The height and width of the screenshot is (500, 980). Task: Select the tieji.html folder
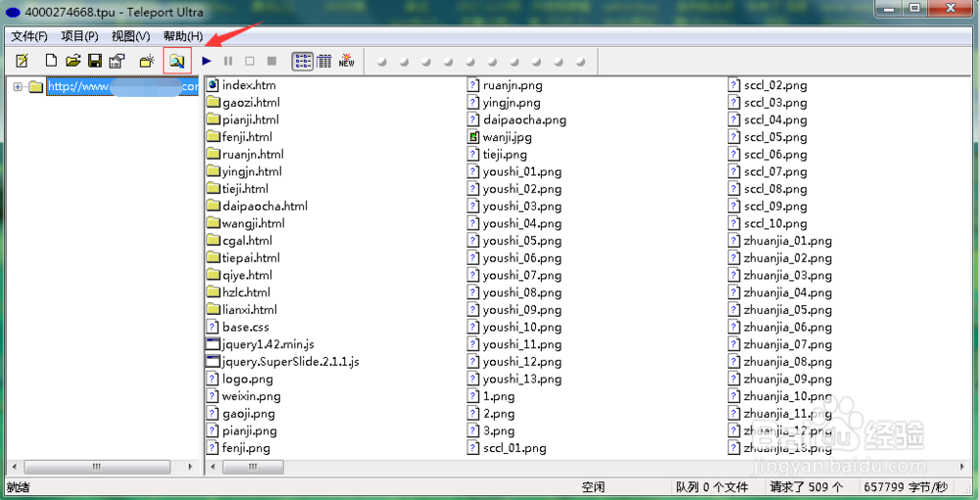coord(237,189)
